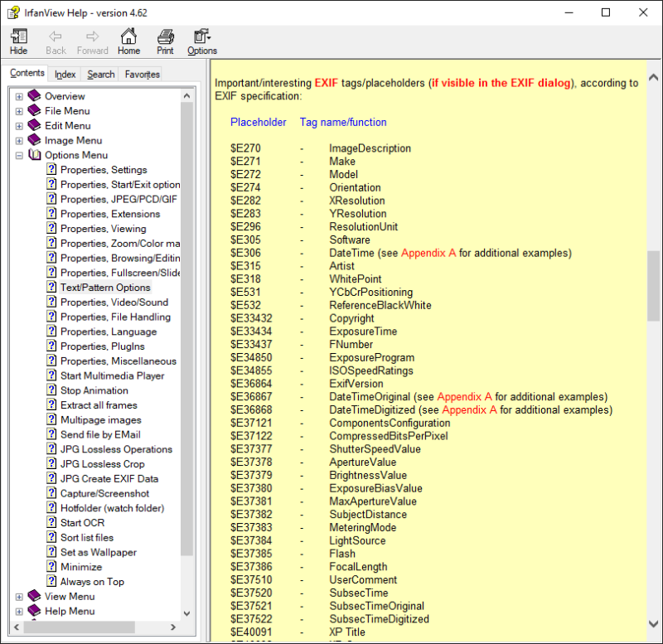Open Properties, Extensions topic
This screenshot has height=644, width=663.
(x=110, y=214)
